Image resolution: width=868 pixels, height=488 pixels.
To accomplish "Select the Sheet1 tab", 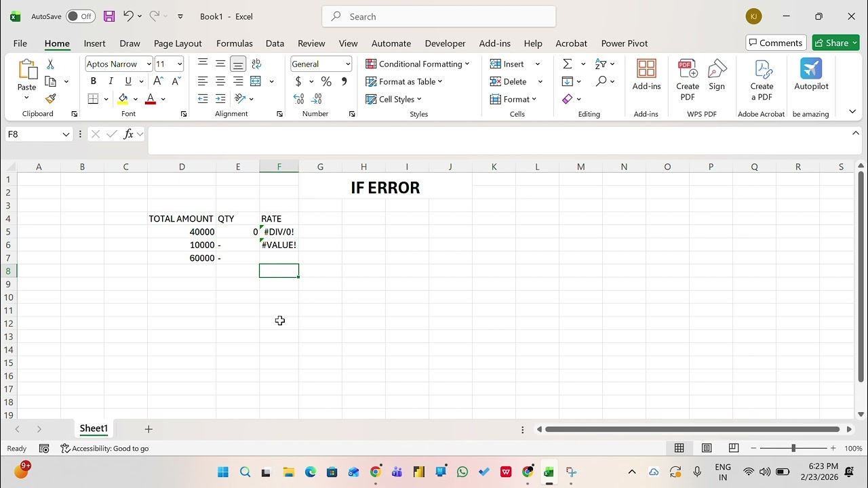I will click(94, 428).
